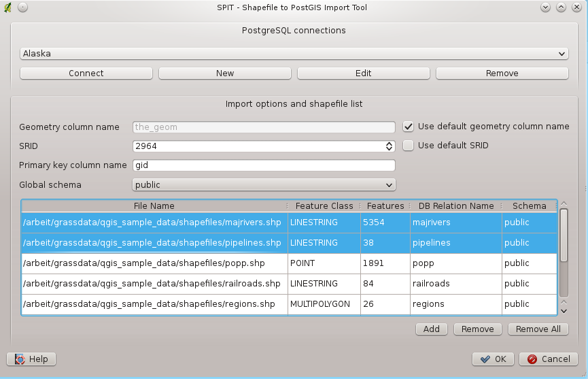Enable Use default SRID checkbox

pos(408,145)
